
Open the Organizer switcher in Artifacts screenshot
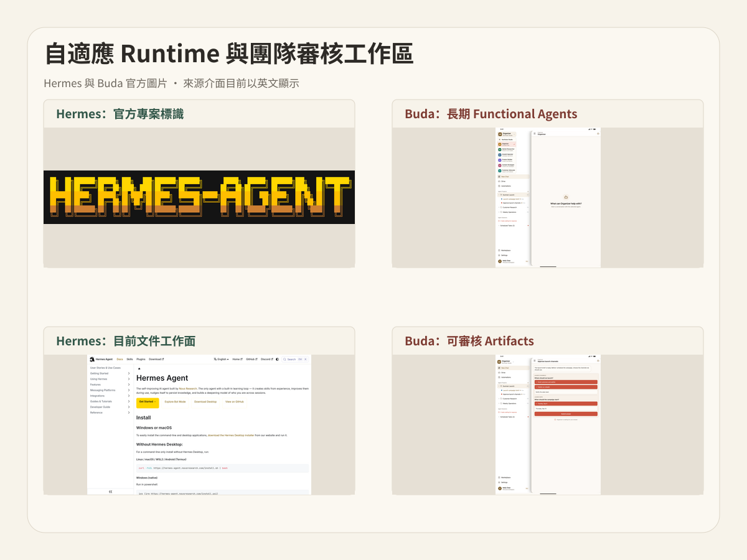[506, 362]
